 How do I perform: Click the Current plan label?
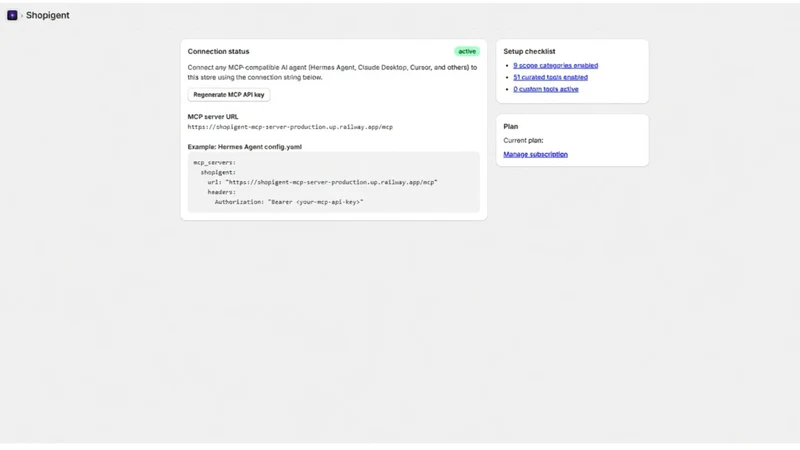pos(523,140)
